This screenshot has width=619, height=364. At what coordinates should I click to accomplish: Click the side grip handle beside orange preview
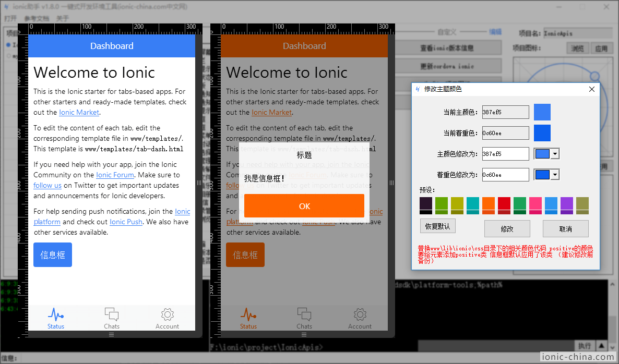point(391,183)
